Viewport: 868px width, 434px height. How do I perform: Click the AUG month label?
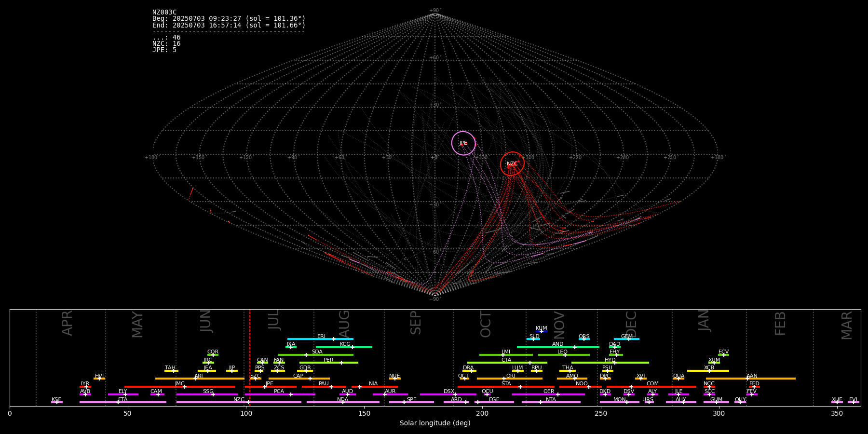coord(344,324)
